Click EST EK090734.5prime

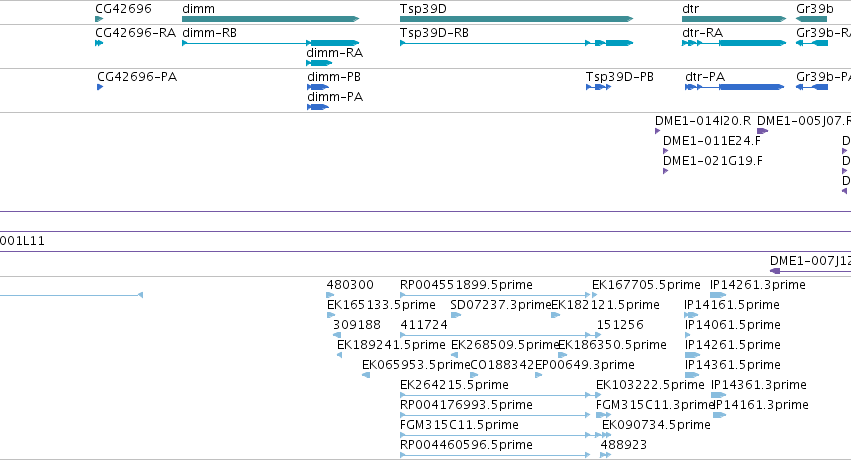656,425
